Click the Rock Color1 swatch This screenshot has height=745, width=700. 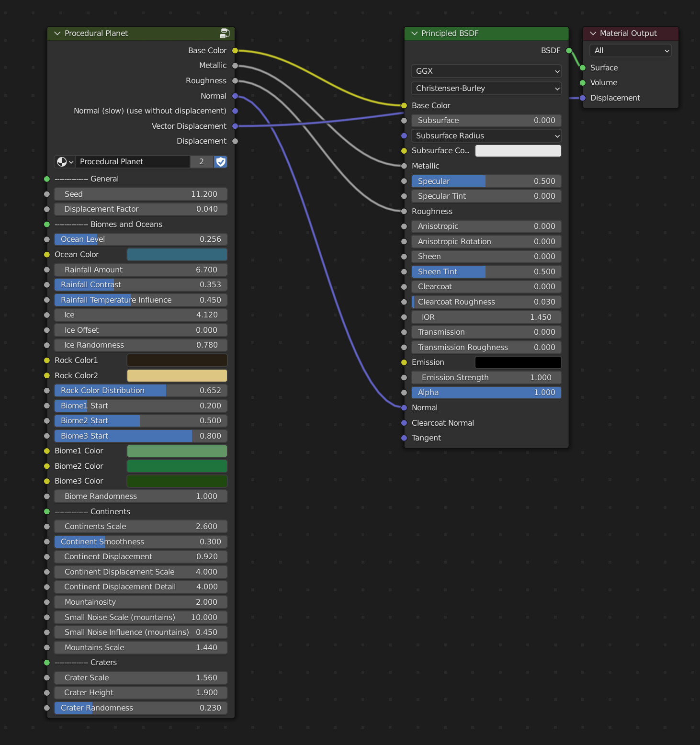click(x=177, y=360)
